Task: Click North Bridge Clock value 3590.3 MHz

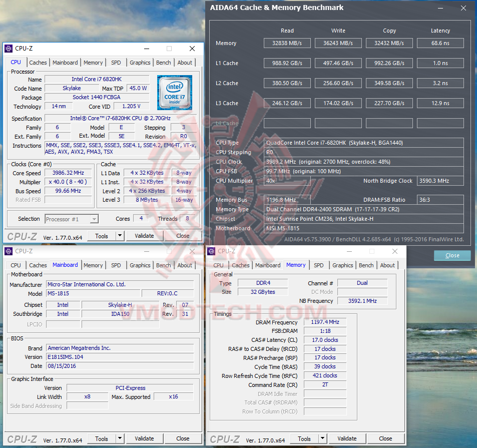Action: click(x=440, y=181)
